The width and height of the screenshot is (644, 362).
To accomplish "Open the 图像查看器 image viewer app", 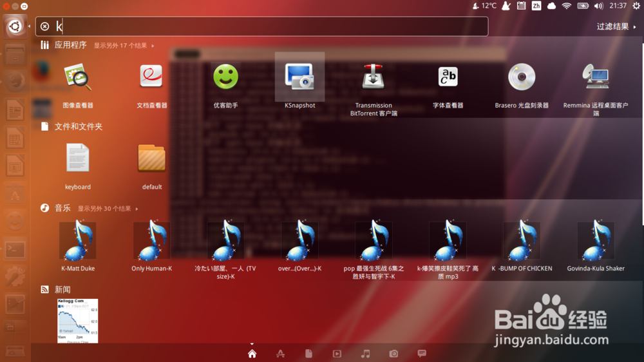I will 78,77.
